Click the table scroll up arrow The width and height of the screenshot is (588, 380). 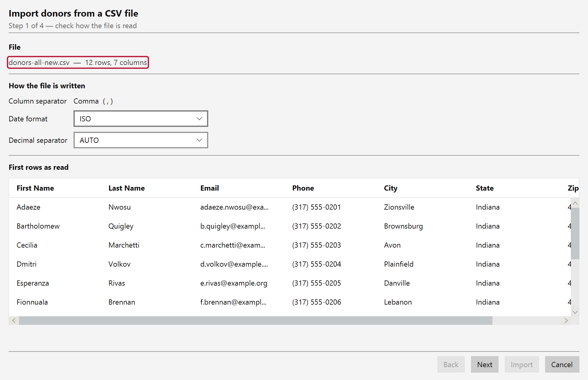click(575, 203)
